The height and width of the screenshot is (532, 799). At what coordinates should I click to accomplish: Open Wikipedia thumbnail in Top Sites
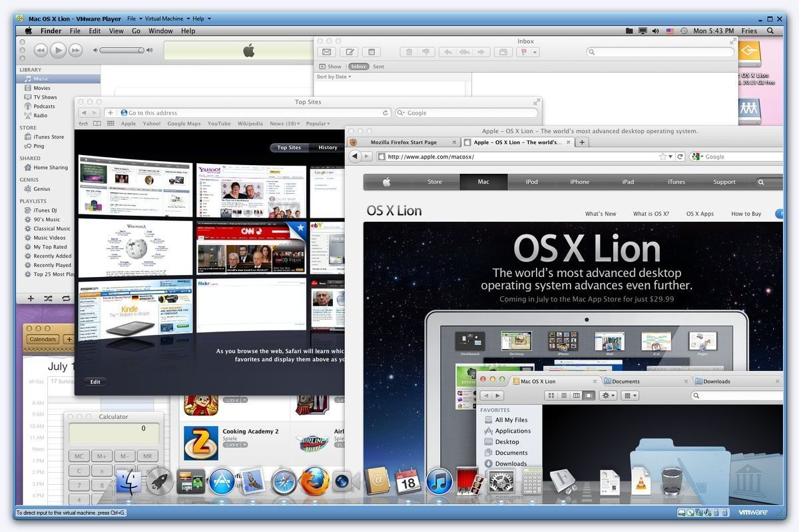click(136, 248)
